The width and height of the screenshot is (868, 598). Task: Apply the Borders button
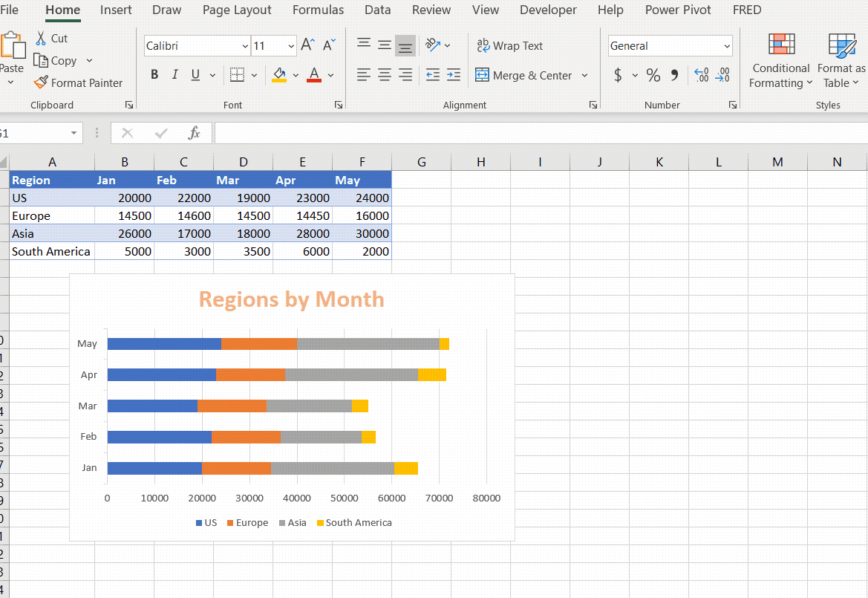click(237, 75)
